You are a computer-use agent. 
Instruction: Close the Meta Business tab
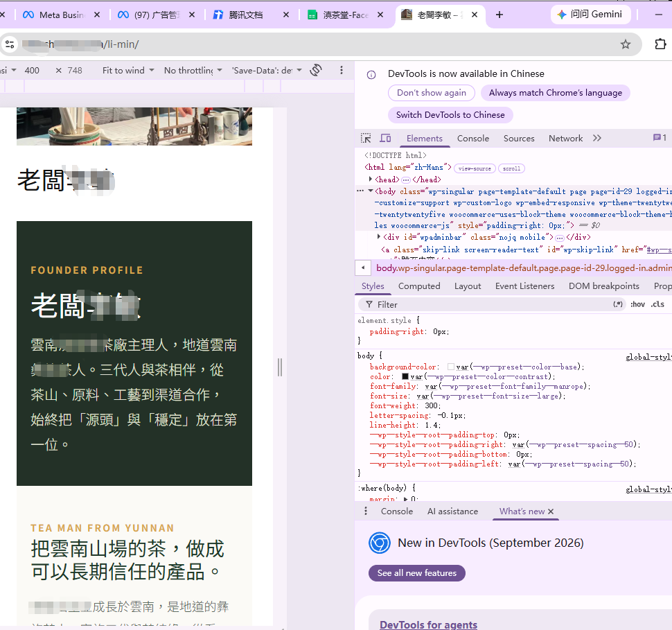click(97, 15)
